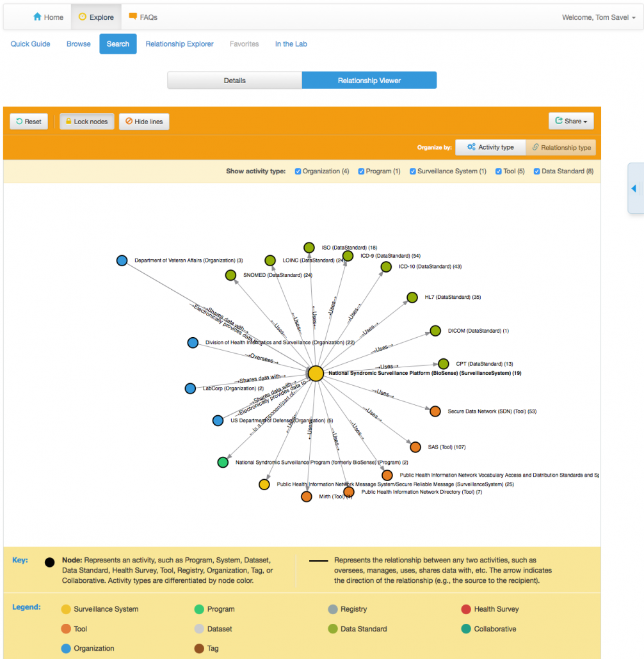Screen dimensions: 644x659
Task: Click the 'HL7 (DataStandard) (35)' label
Action: pyautogui.click(x=453, y=297)
